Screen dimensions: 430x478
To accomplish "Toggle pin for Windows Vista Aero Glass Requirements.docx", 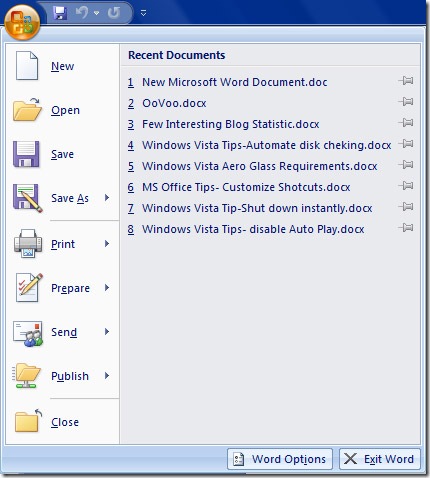I will coord(406,164).
